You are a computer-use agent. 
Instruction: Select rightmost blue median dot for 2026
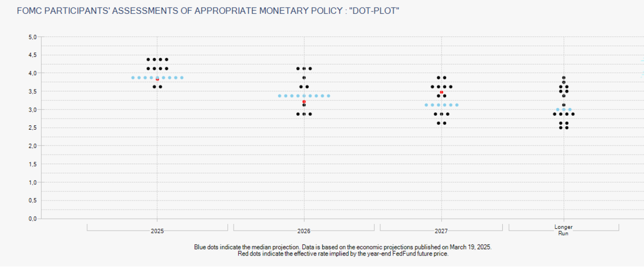pyautogui.click(x=328, y=96)
